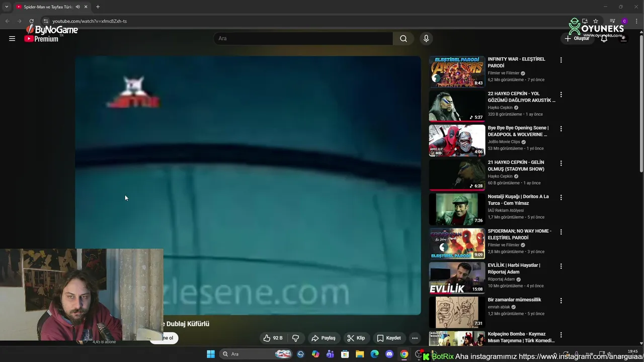Open Nostalji Kuşağı Doritos A La Turca title

518,200
